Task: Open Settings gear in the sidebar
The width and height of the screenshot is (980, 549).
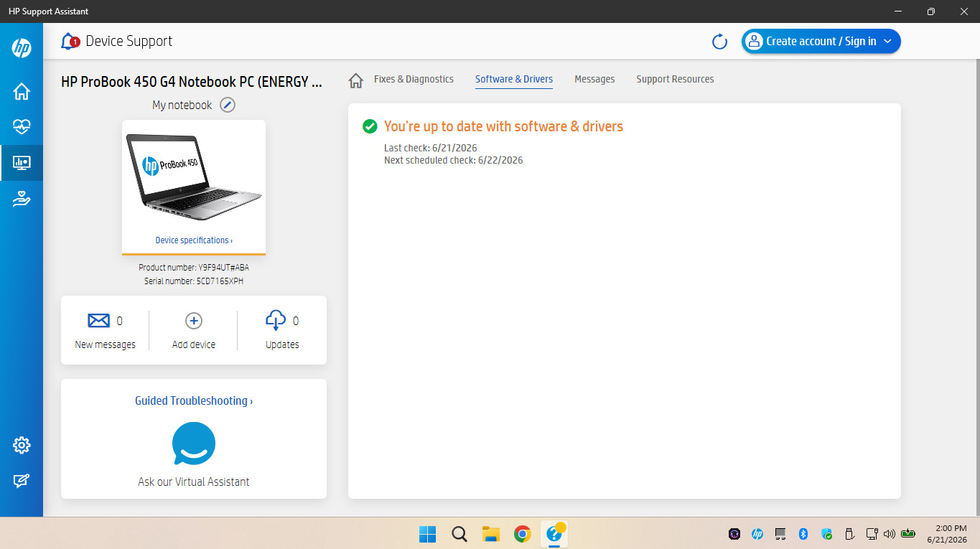Action: 22,446
